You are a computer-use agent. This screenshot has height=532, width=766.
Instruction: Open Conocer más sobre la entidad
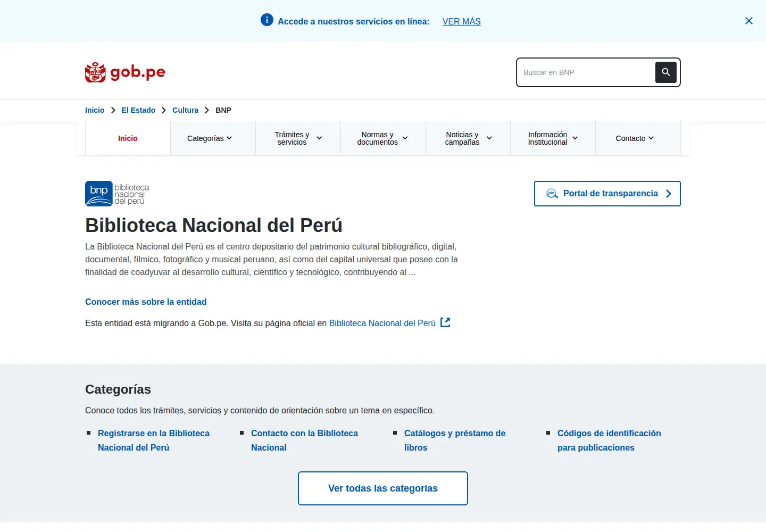(x=146, y=302)
